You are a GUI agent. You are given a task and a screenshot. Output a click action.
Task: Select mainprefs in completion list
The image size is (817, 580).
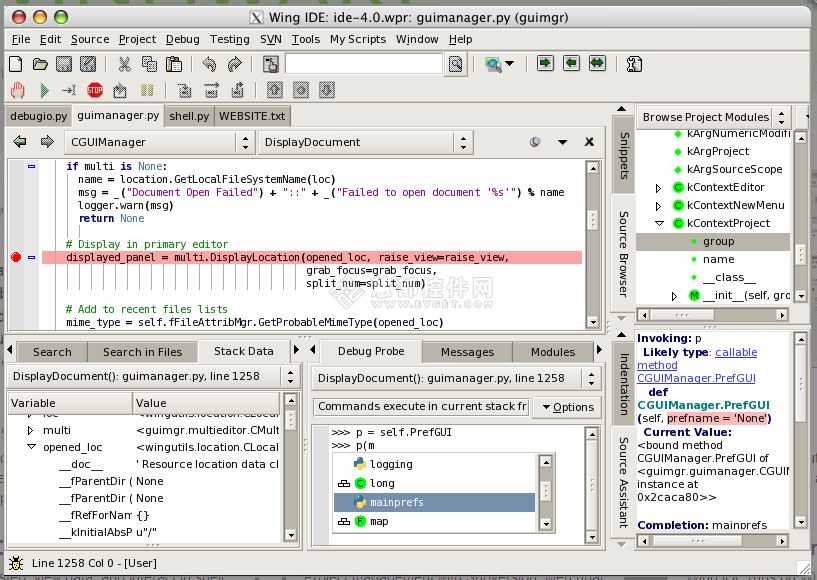tap(434, 502)
